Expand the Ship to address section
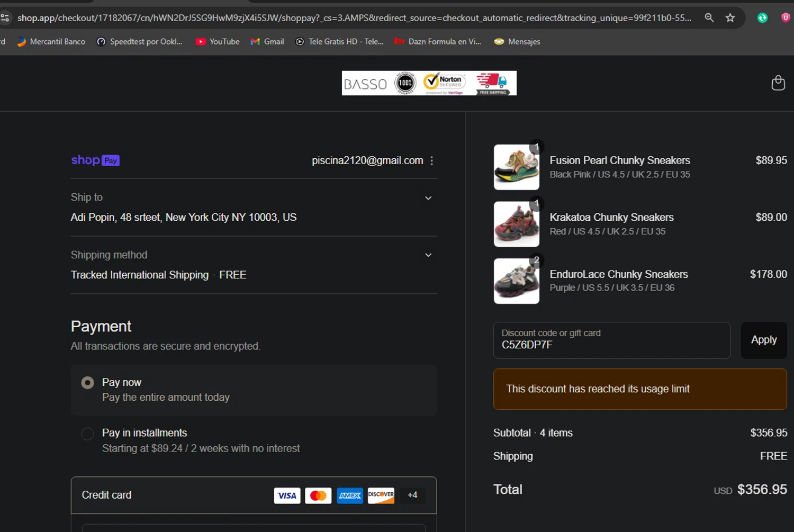The image size is (794, 532). click(x=428, y=198)
